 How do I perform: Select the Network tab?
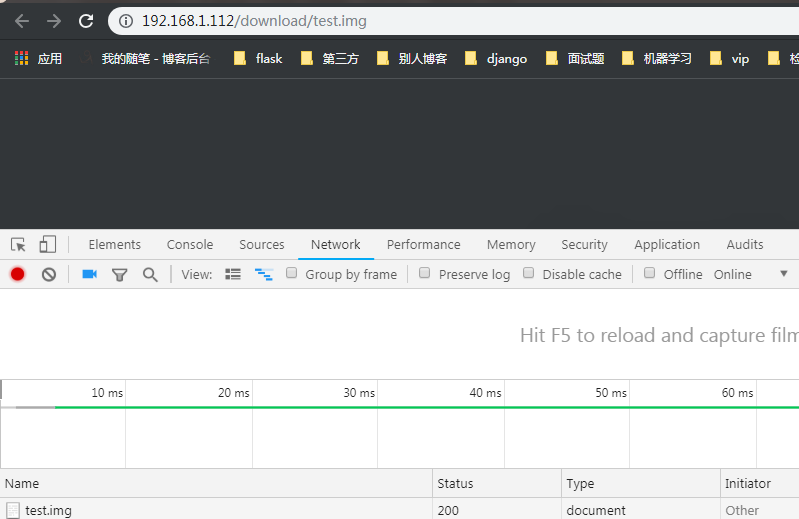pyautogui.click(x=336, y=244)
